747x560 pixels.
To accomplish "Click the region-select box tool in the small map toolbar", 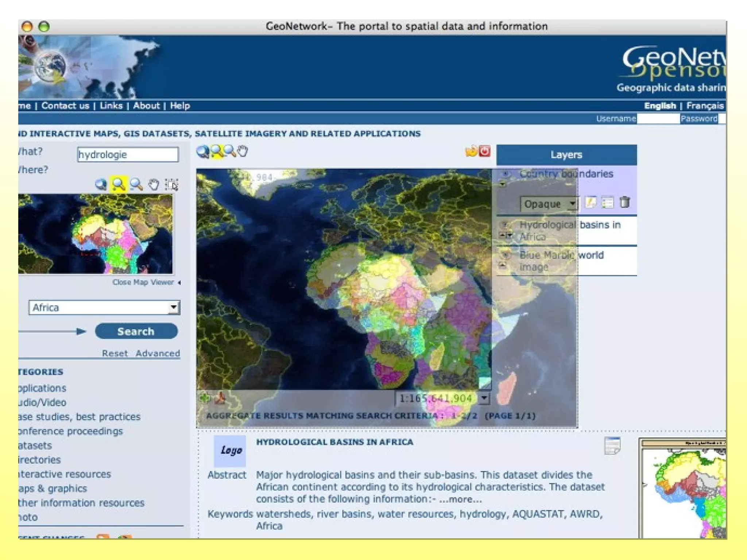I will pyautogui.click(x=171, y=184).
